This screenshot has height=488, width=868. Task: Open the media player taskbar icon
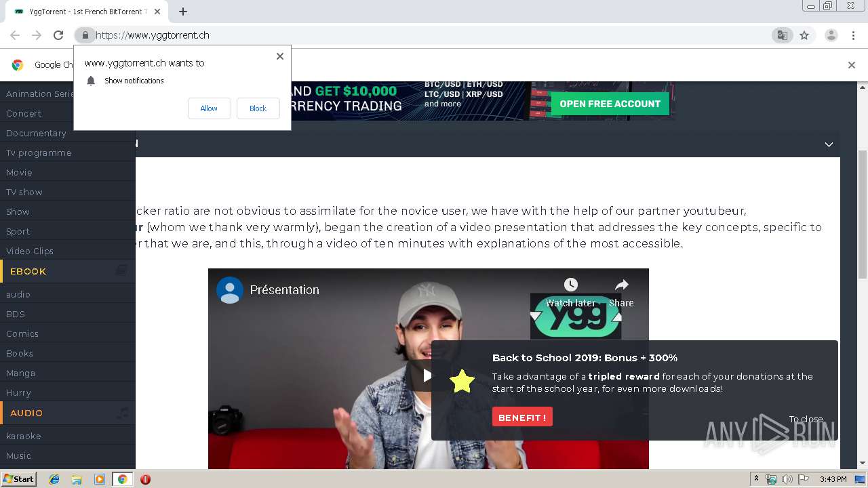pos(100,479)
